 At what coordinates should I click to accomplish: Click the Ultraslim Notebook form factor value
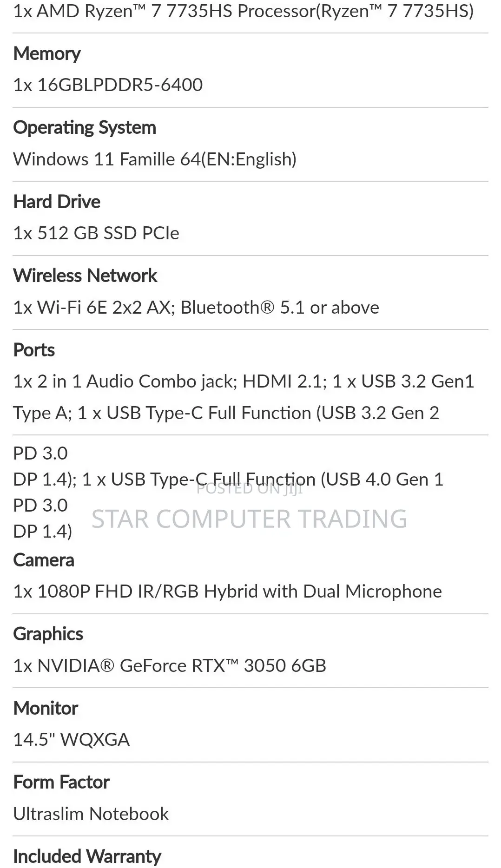[91, 814]
